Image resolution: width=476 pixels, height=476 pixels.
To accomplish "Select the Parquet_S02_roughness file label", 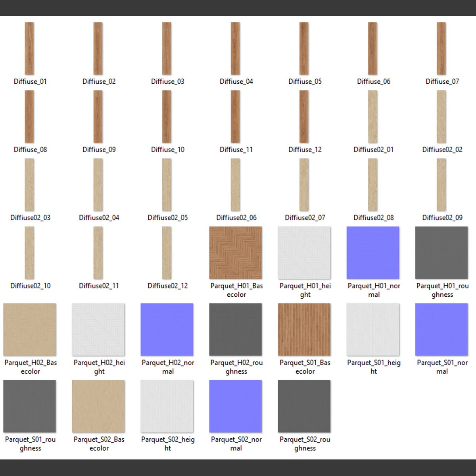I will [305, 444].
